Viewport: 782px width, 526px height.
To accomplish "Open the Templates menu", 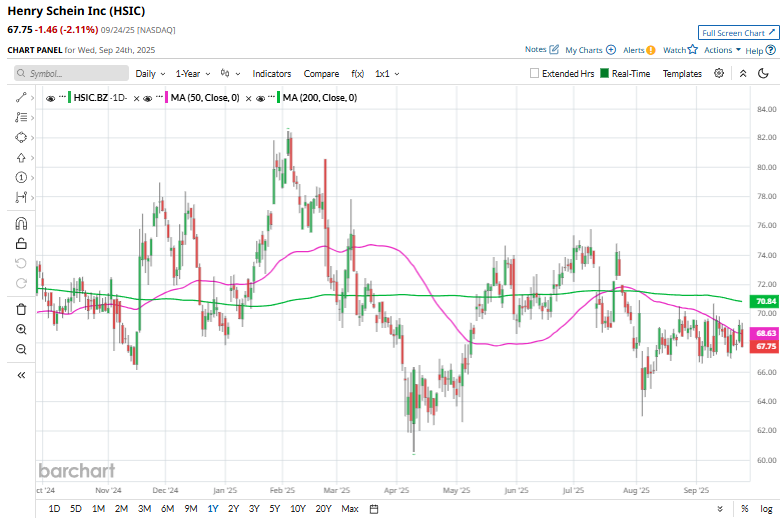I will click(x=682, y=74).
